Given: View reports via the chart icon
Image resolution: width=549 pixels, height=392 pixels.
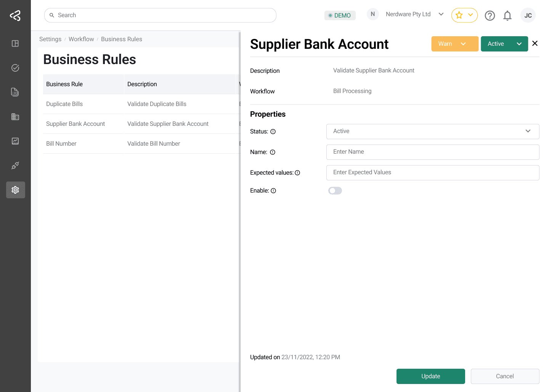Looking at the screenshot, I should [x=15, y=141].
